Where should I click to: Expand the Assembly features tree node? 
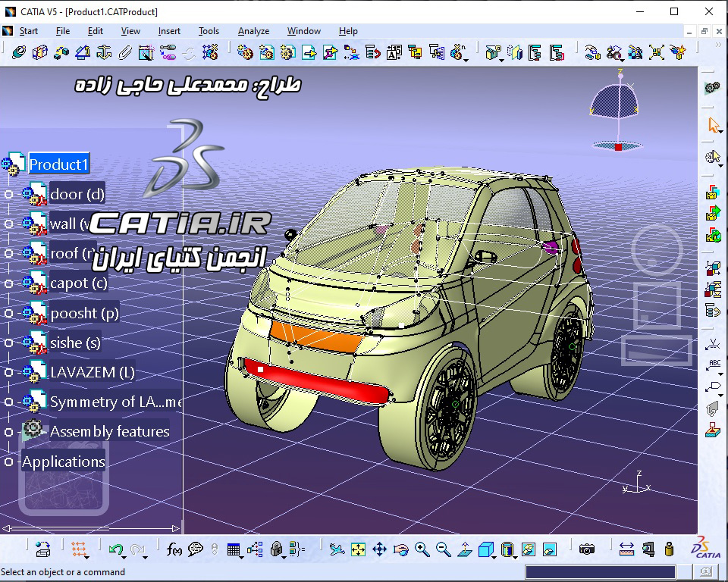[8, 432]
